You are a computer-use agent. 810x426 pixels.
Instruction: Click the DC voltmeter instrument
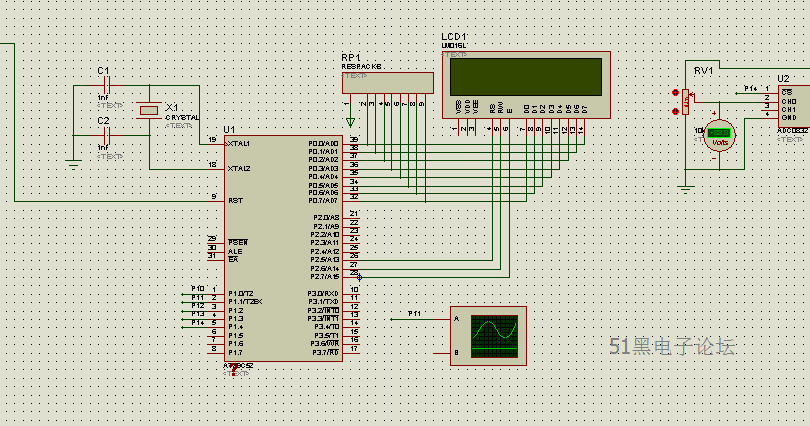[x=718, y=133]
